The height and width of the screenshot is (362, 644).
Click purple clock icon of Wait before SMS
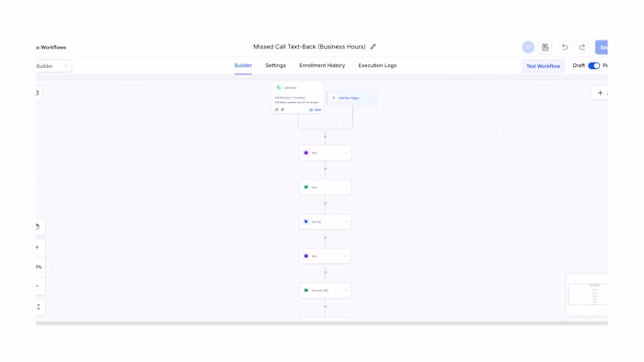(306, 153)
